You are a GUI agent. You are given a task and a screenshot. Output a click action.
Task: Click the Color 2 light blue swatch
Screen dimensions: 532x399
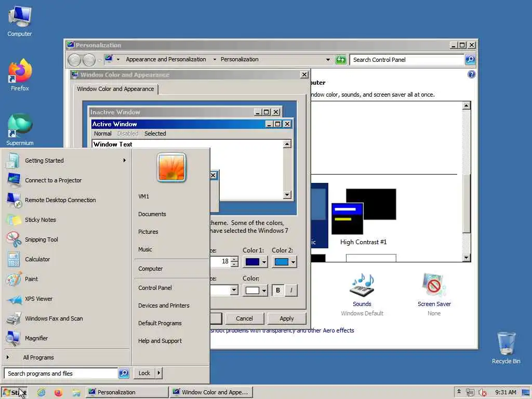click(281, 262)
